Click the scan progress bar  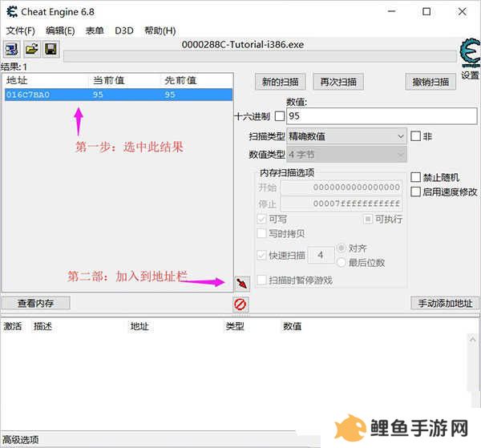pyautogui.click(x=260, y=56)
